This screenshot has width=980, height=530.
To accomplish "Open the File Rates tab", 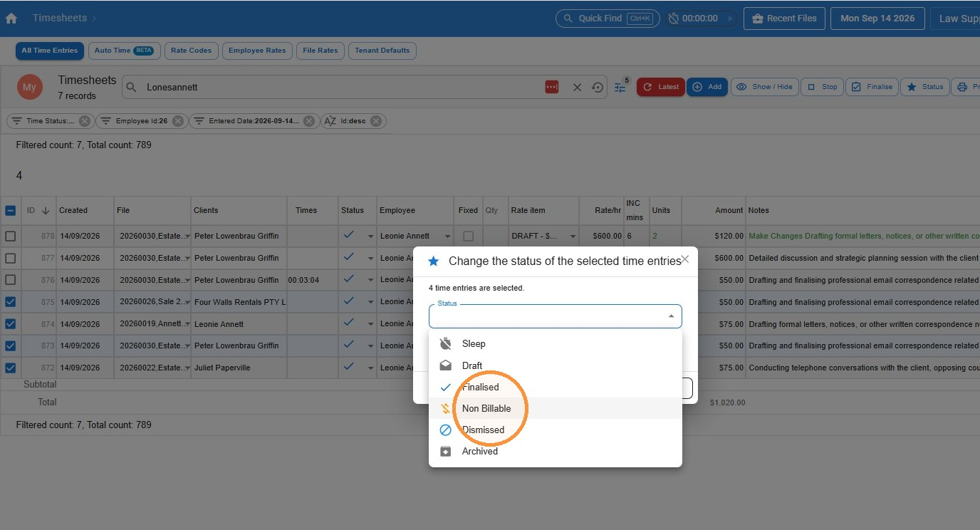I will 320,51.
